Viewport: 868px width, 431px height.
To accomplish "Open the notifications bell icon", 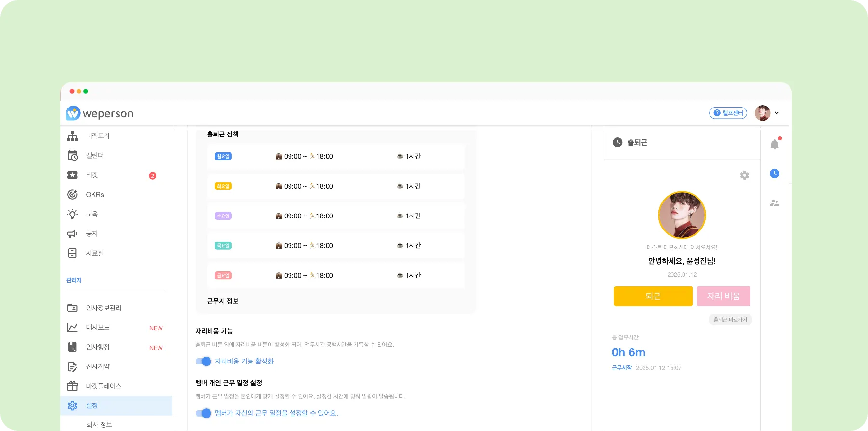I will (775, 144).
